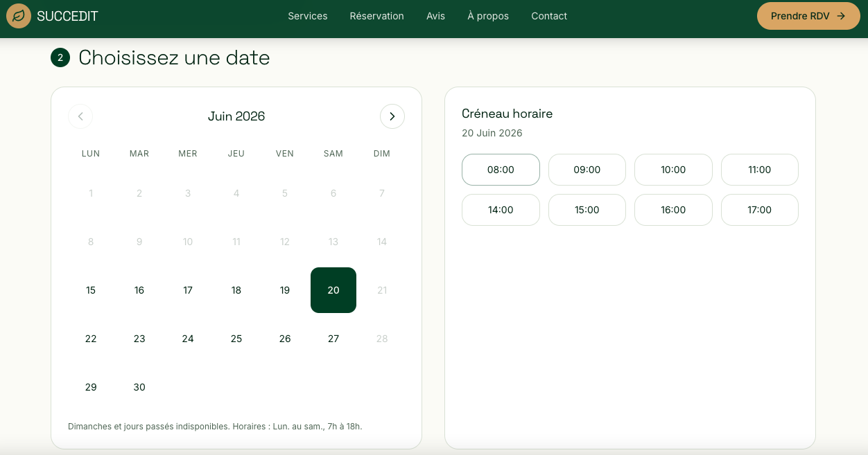868x455 pixels.
Task: Pick June 27 in the calendar
Action: [x=333, y=339]
